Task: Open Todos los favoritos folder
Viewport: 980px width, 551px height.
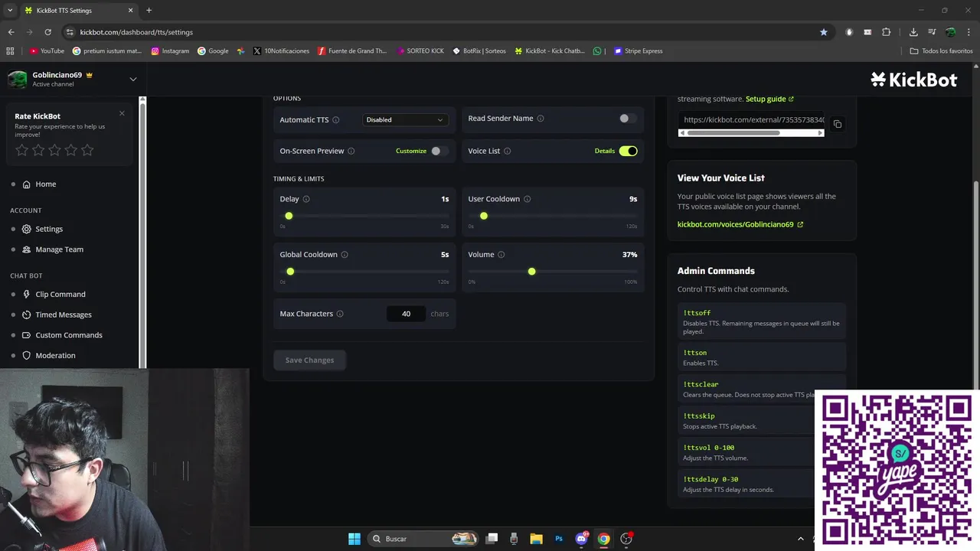Action: [942, 51]
